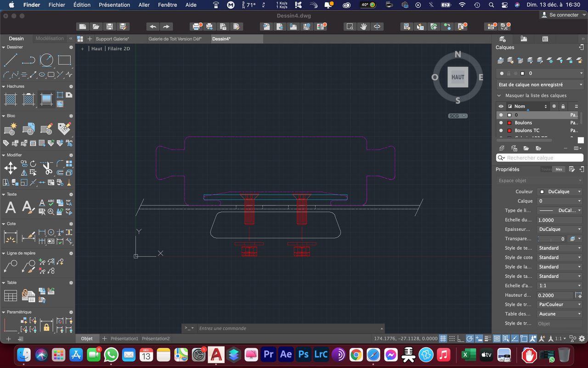Open the Présentation1 layout tab
Image resolution: width=588 pixels, height=368 pixels.
tap(124, 339)
